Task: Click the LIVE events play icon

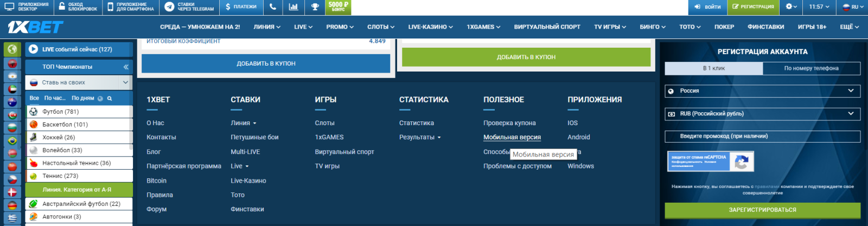Action: pos(34,49)
